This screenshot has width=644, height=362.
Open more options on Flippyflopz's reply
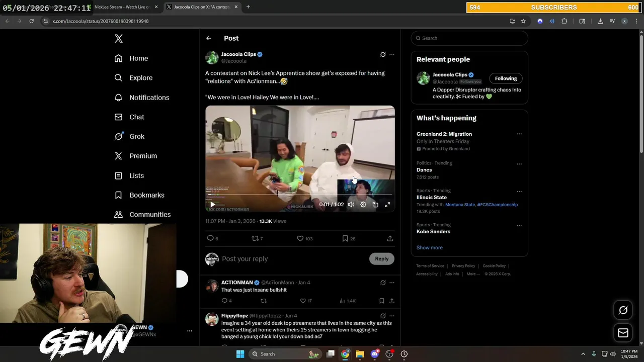(392, 316)
